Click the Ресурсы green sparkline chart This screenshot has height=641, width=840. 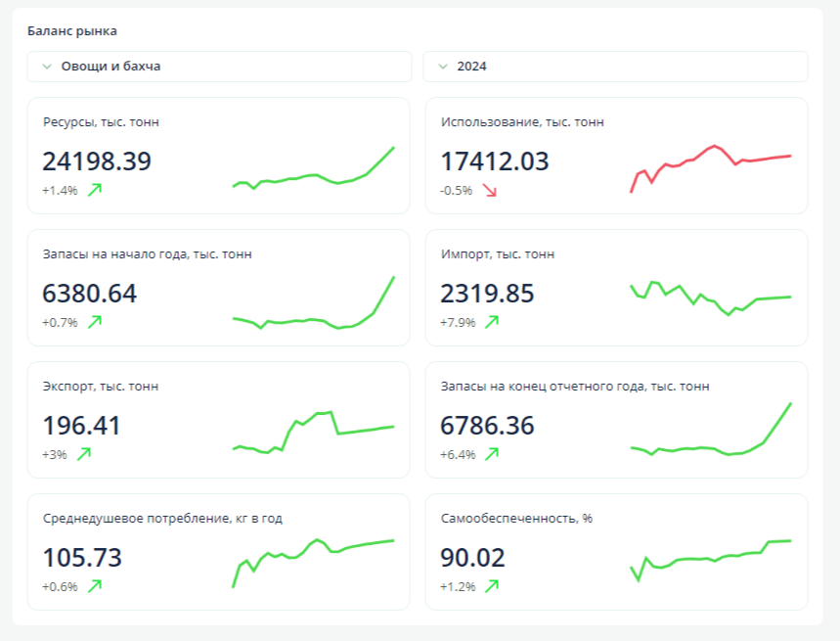[x=313, y=168]
